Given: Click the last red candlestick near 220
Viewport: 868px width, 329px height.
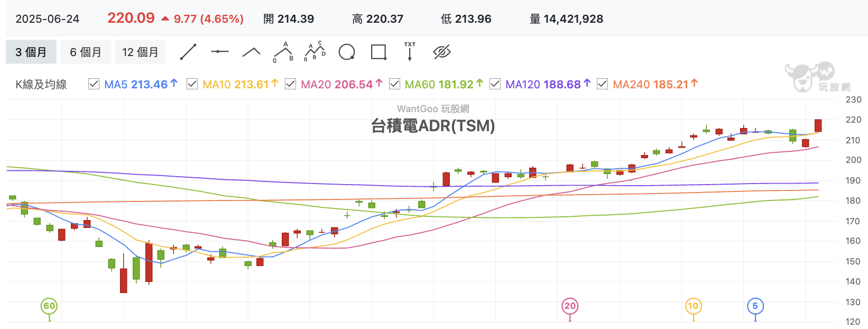Looking at the screenshot, I should pos(818,125).
